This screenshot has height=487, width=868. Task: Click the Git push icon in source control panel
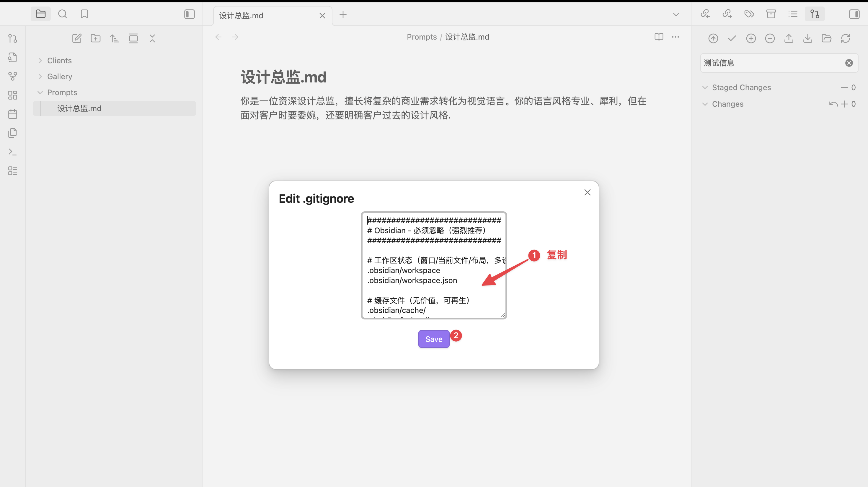(x=789, y=38)
